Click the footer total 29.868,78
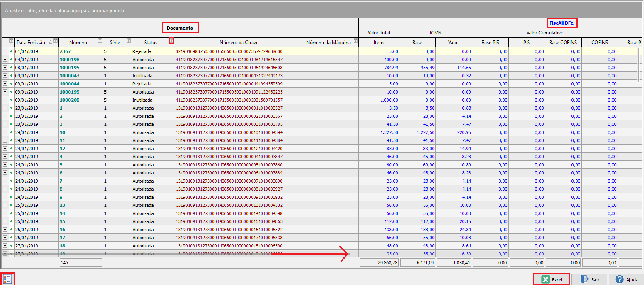644x285 pixels. pos(379,263)
